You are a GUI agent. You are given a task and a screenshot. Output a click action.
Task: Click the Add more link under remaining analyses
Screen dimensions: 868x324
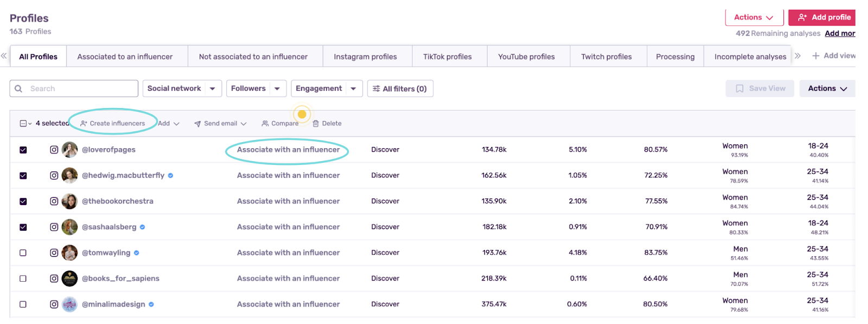840,34
